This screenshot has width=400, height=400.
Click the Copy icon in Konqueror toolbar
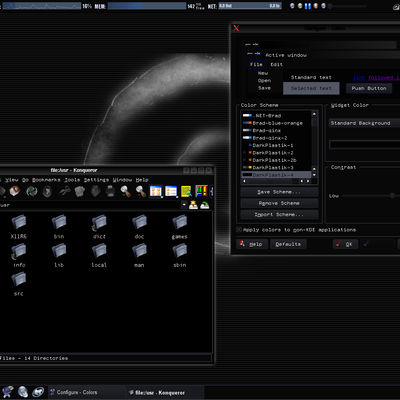(80, 191)
